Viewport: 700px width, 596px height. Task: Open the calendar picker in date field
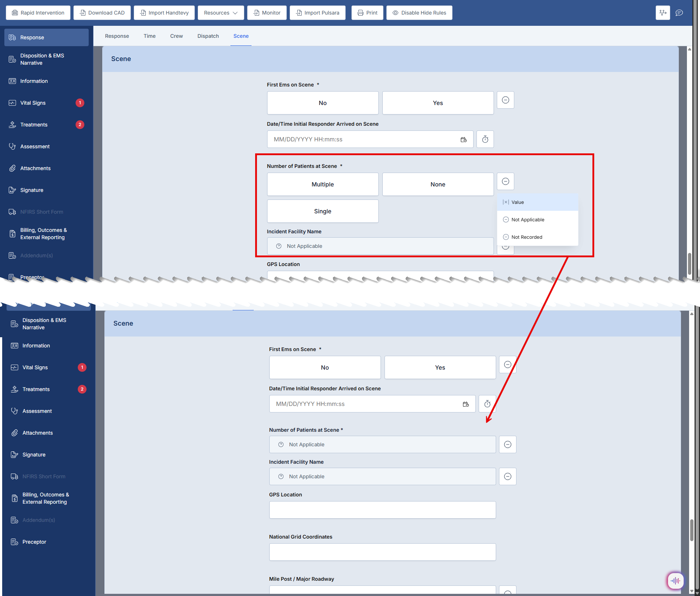point(463,140)
